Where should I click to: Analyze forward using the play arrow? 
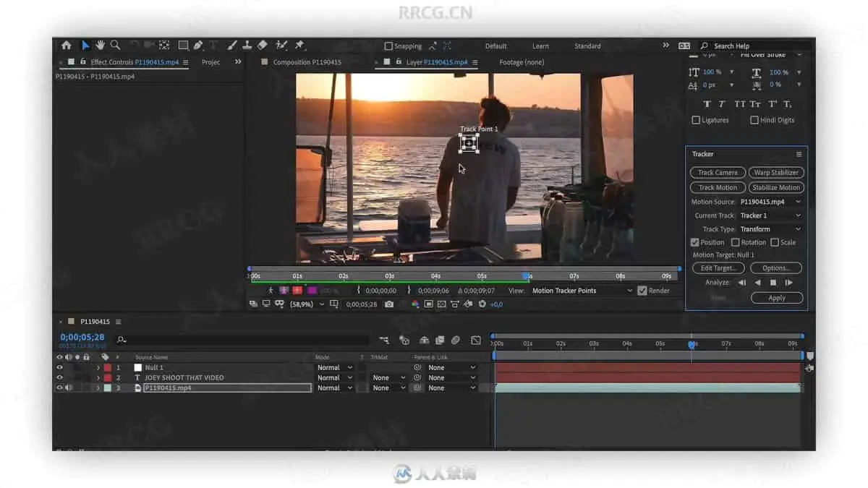788,283
